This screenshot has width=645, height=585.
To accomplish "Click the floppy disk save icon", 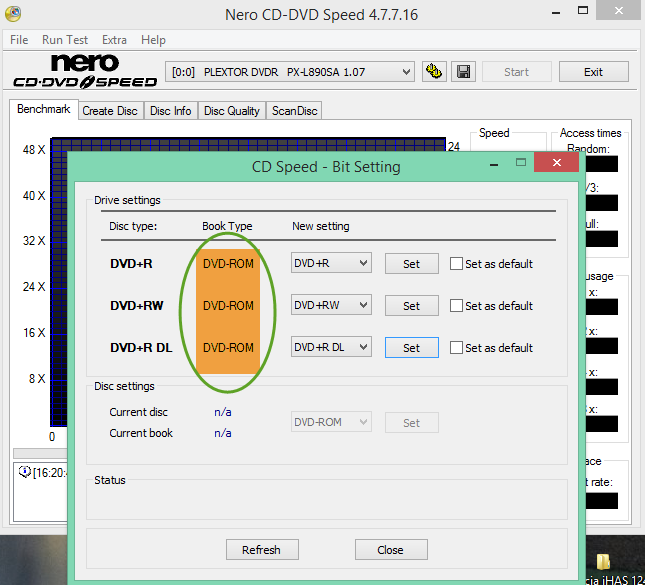I will click(x=464, y=72).
